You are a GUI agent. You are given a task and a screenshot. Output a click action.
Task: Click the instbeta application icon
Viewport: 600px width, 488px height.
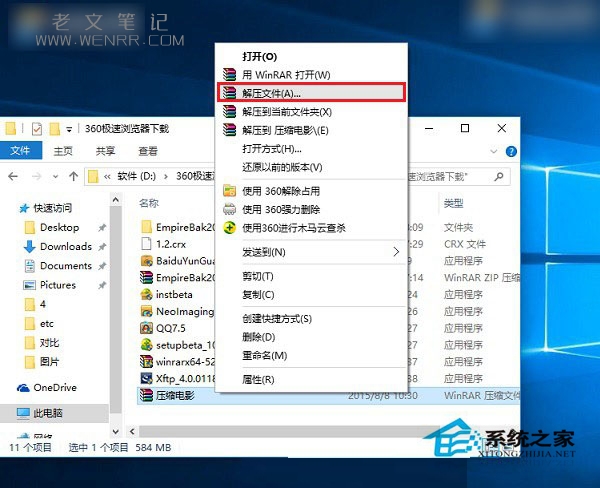[x=147, y=294]
